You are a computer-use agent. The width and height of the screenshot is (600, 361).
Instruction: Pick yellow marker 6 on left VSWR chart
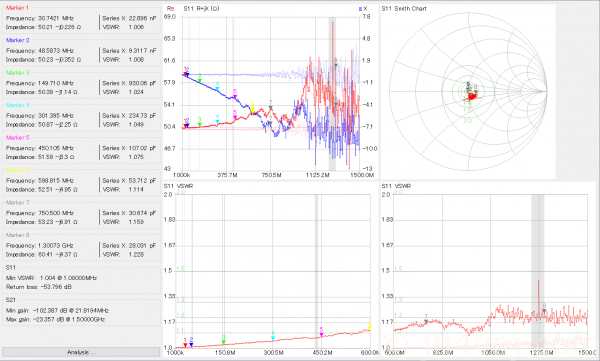(369, 328)
